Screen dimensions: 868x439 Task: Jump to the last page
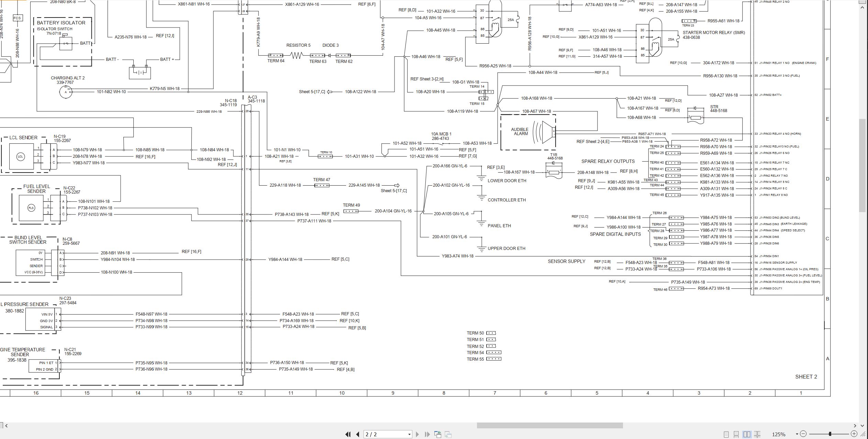[427, 434]
